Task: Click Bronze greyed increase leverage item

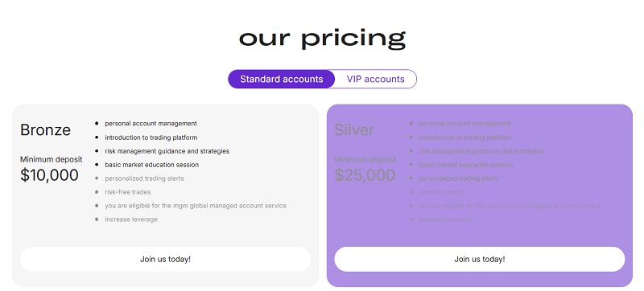Action: [x=131, y=219]
